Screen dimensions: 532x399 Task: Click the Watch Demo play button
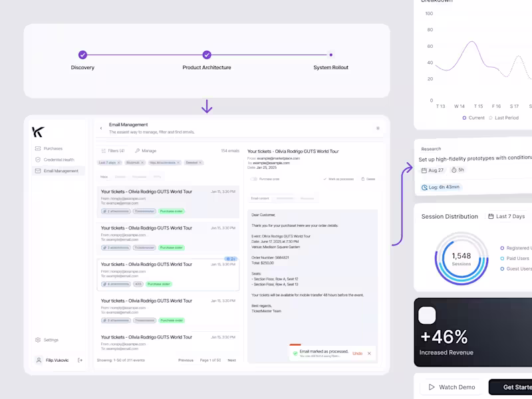(452, 387)
